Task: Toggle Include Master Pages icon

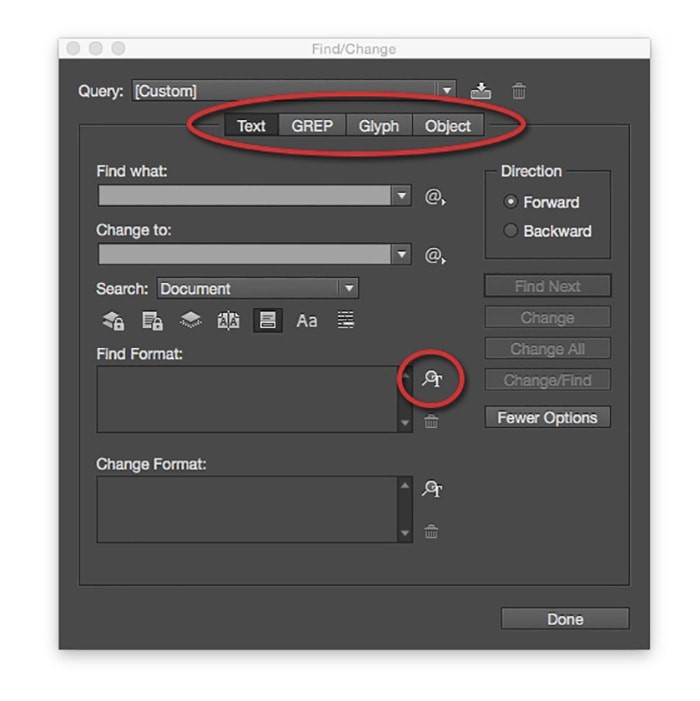Action: tap(228, 321)
